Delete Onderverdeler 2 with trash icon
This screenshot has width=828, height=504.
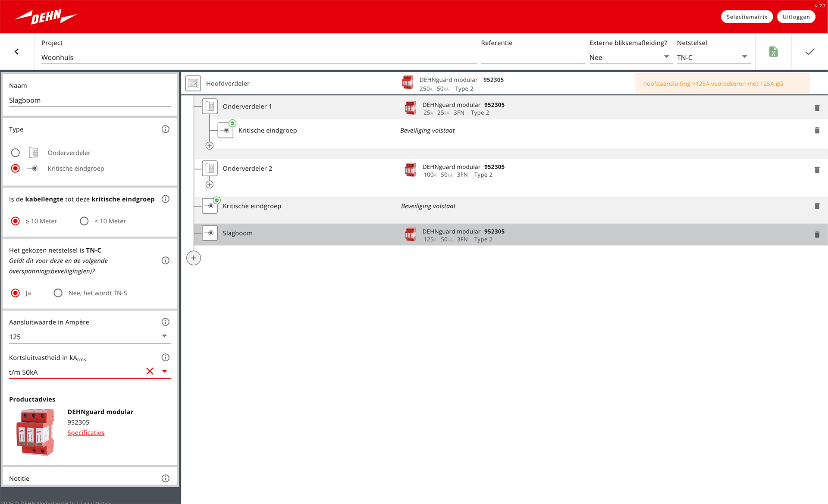coord(817,170)
